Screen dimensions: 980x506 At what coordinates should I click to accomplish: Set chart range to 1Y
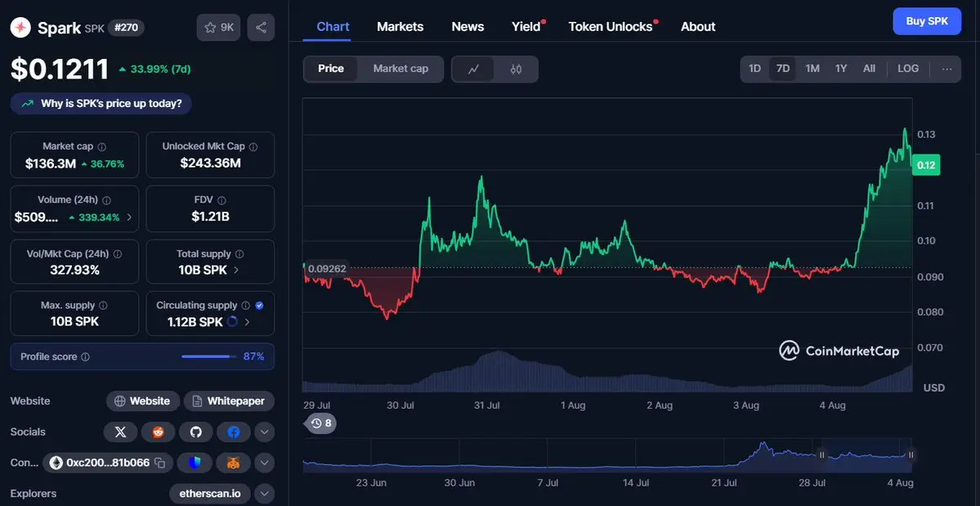(x=840, y=69)
